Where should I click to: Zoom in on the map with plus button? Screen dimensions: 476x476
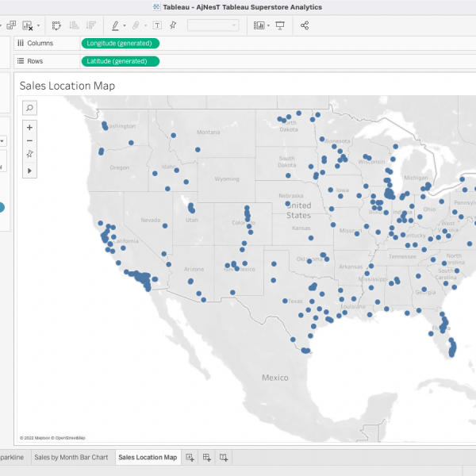click(x=29, y=127)
